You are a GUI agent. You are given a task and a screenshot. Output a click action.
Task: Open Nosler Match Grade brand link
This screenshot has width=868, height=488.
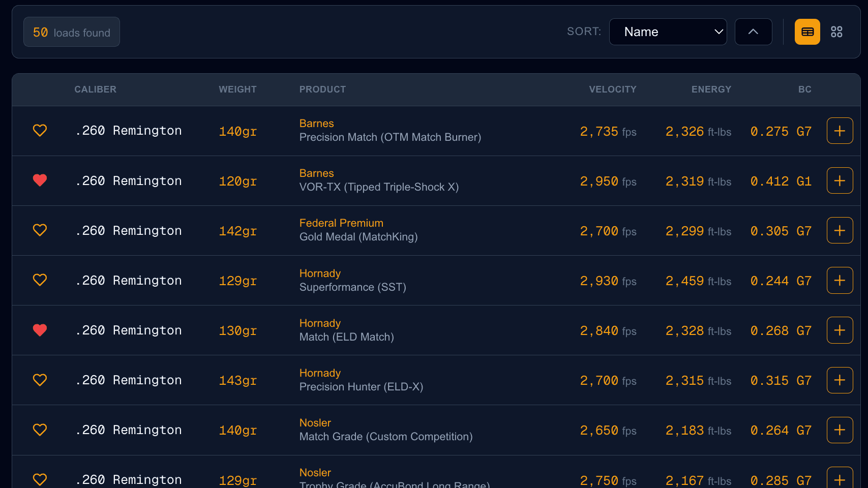pos(315,423)
